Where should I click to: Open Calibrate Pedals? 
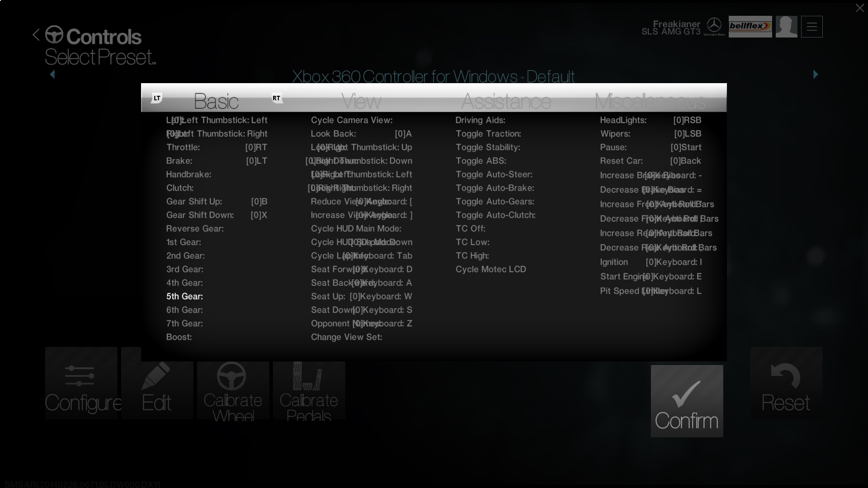coord(309,391)
